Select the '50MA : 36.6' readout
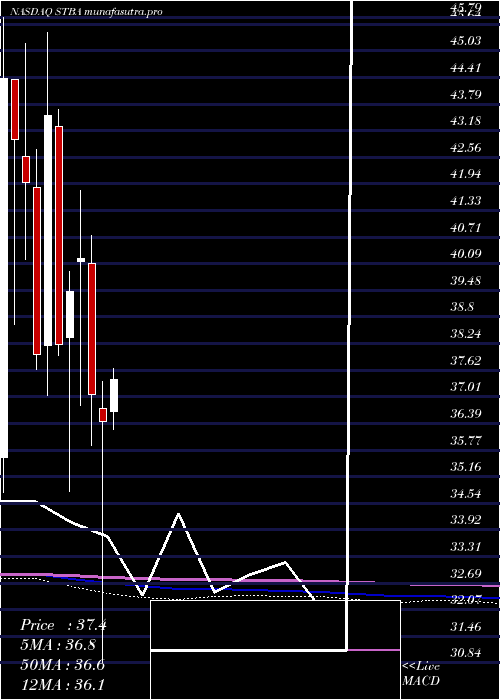Image resolution: width=500 pixels, height=700 pixels. point(62,665)
